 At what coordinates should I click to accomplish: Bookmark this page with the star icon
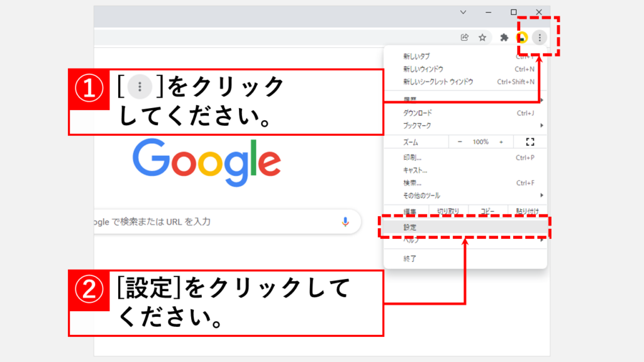482,38
